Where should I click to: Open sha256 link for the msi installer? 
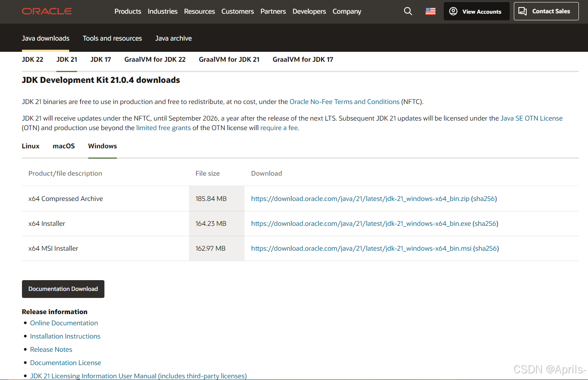click(486, 248)
